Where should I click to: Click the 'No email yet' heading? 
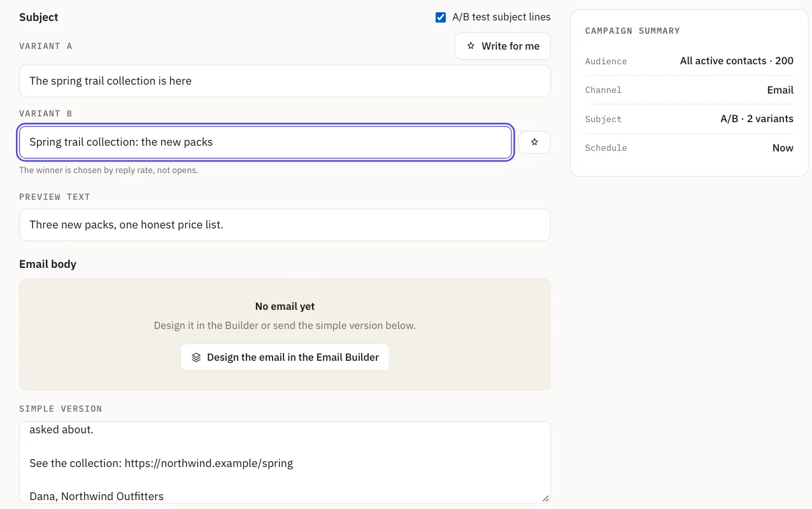(x=285, y=306)
